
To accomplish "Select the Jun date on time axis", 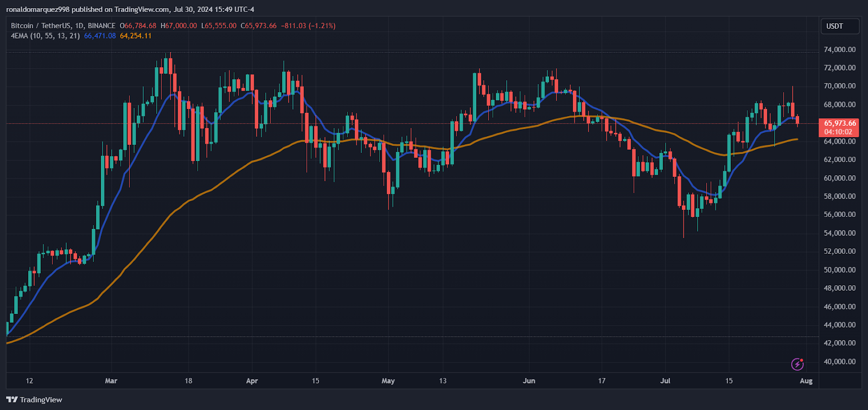I will point(529,381).
